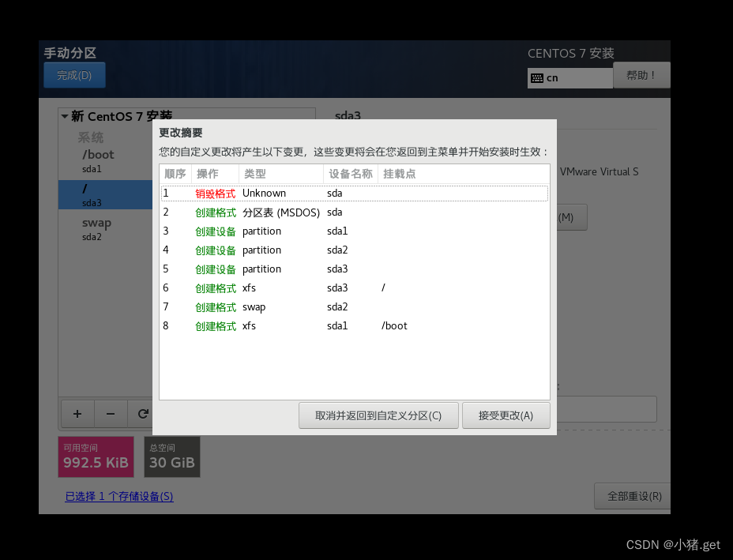
Task: Click the remove mount point minus icon
Action: [111, 414]
